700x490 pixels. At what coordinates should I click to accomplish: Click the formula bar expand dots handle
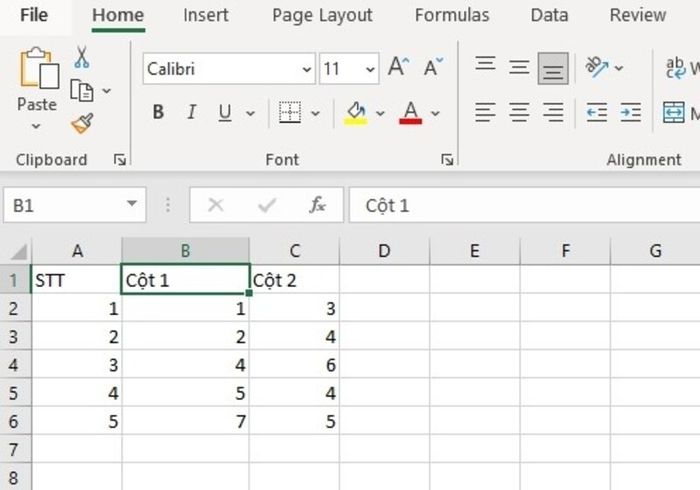(168, 205)
